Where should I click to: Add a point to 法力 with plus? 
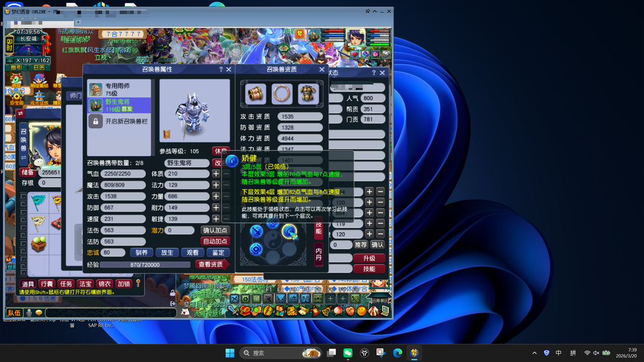tap(215, 185)
